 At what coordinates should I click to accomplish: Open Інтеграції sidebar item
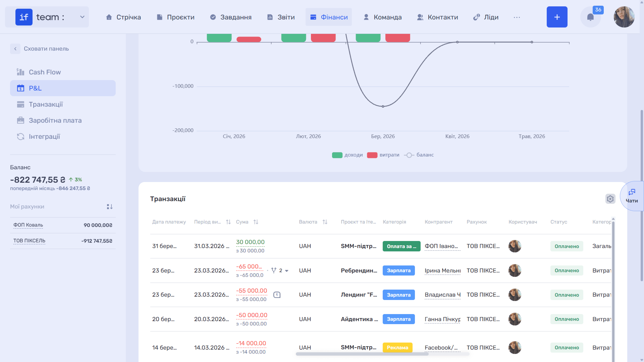(63, 136)
